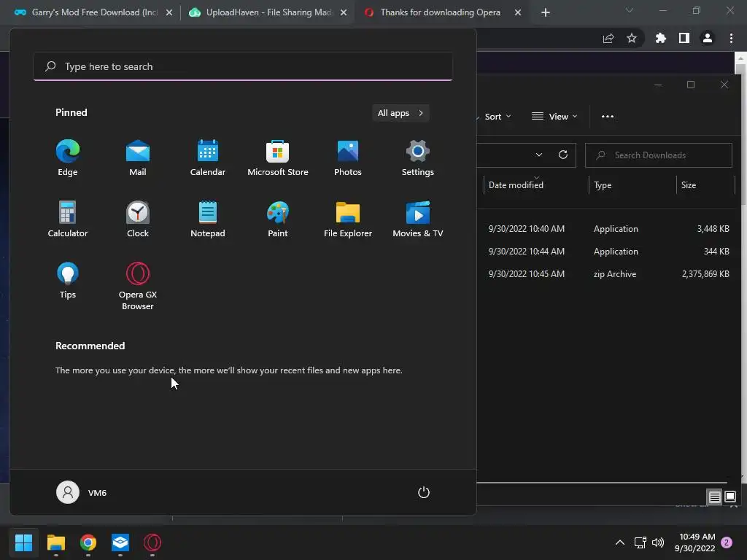Open the Clock app
Viewport: 747px width, 560px height.
[x=138, y=219]
